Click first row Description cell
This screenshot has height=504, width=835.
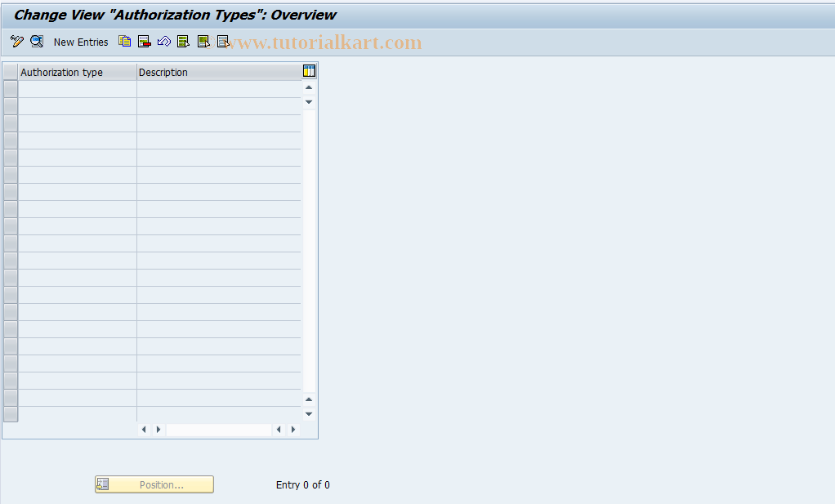[x=219, y=89]
